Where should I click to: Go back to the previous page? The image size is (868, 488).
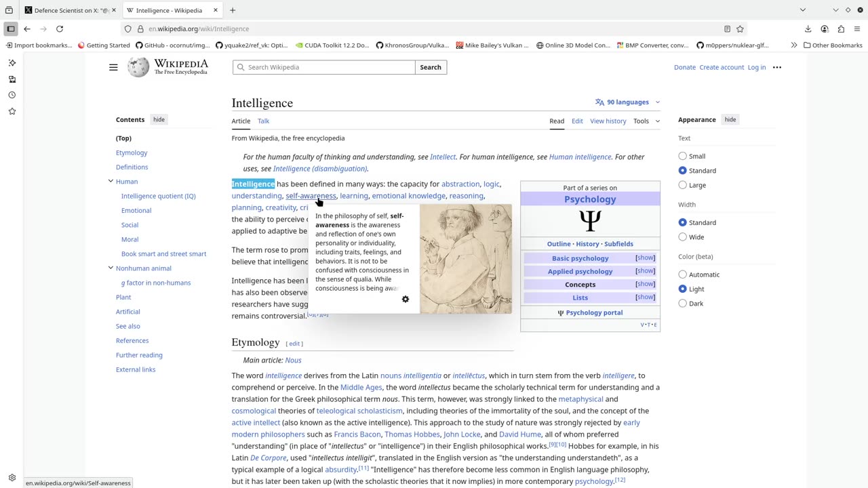pos(27,29)
